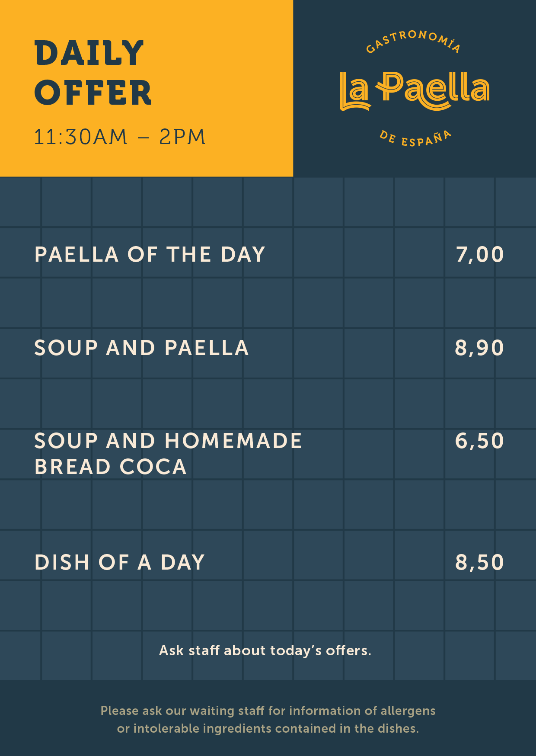Image resolution: width=536 pixels, height=756 pixels.
Task: Select the 11:30AM – 2PM hours text
Action: tap(120, 137)
